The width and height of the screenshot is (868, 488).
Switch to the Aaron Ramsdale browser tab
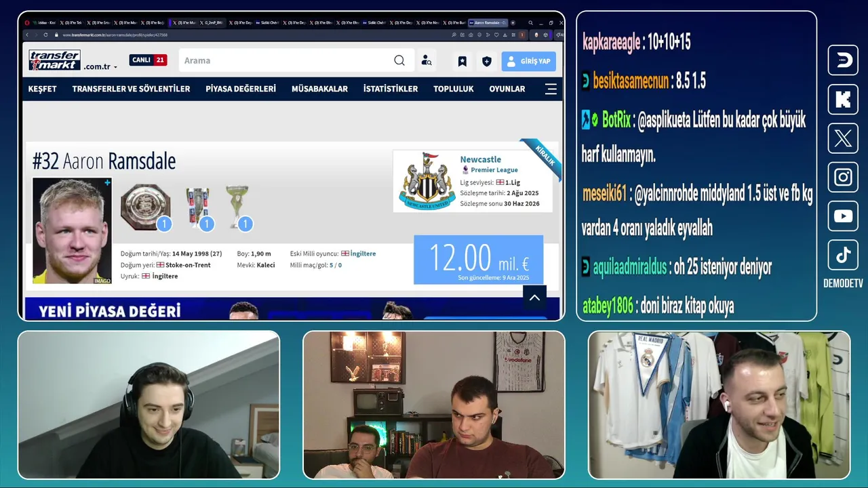487,22
